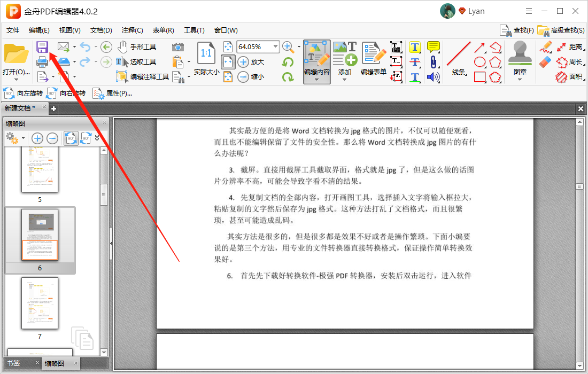588x374 pixels.
Task: Choose the yellow highlight text tool
Action: pos(415,47)
